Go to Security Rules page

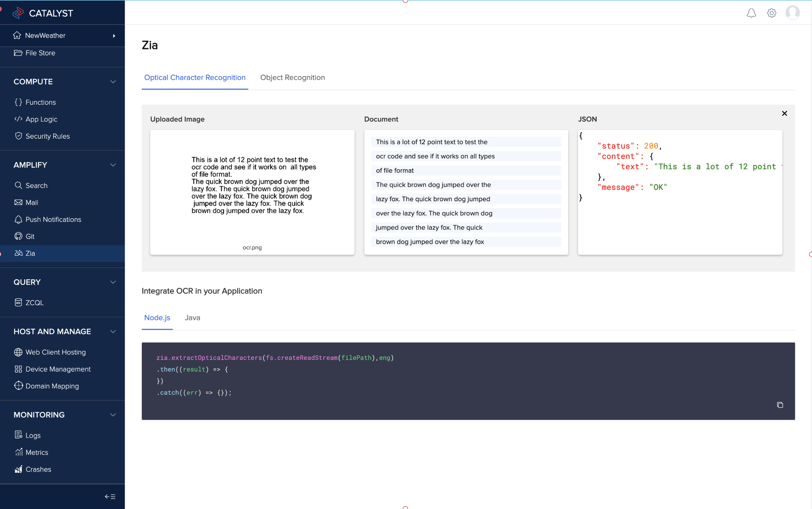pyautogui.click(x=48, y=136)
